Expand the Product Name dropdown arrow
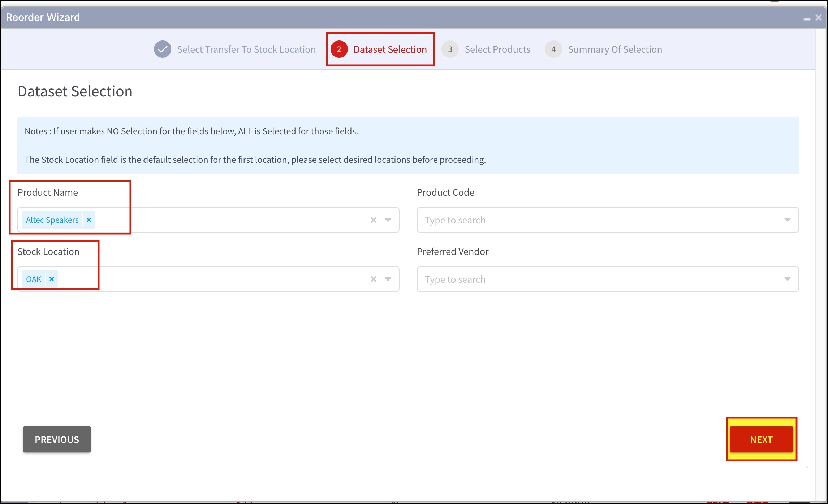Screen dimensions: 828x504 tap(388, 220)
